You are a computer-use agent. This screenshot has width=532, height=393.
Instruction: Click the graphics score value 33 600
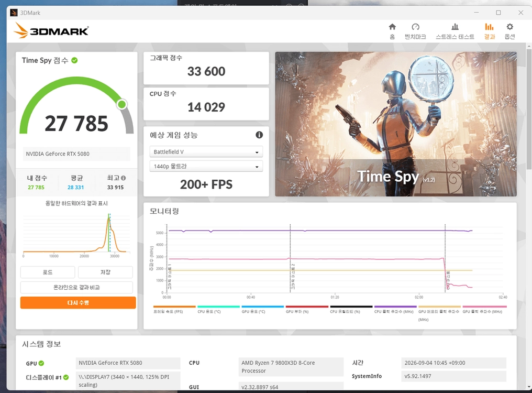click(x=206, y=71)
